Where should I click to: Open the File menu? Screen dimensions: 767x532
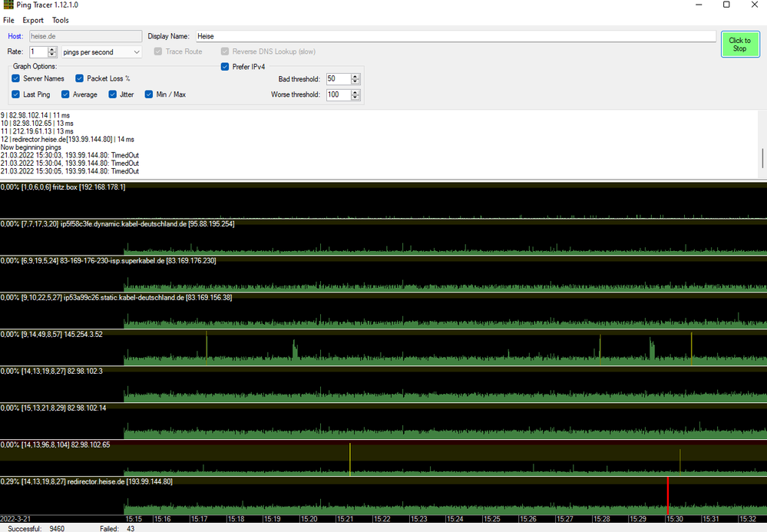coord(9,20)
